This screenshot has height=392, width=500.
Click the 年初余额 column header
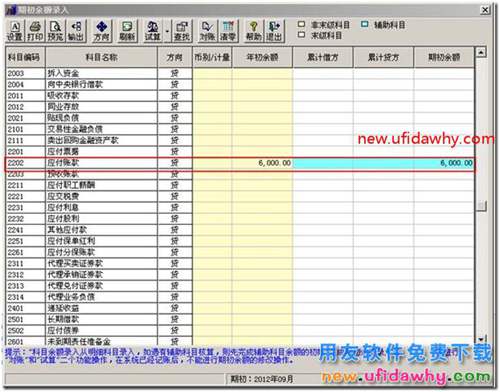(x=262, y=57)
